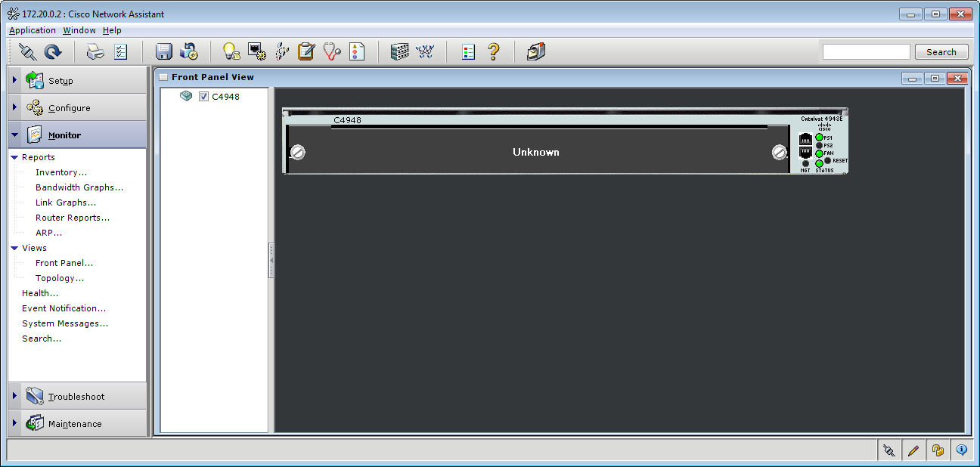
Task: Click the splitter collapse handle beside device tree
Action: click(x=271, y=261)
